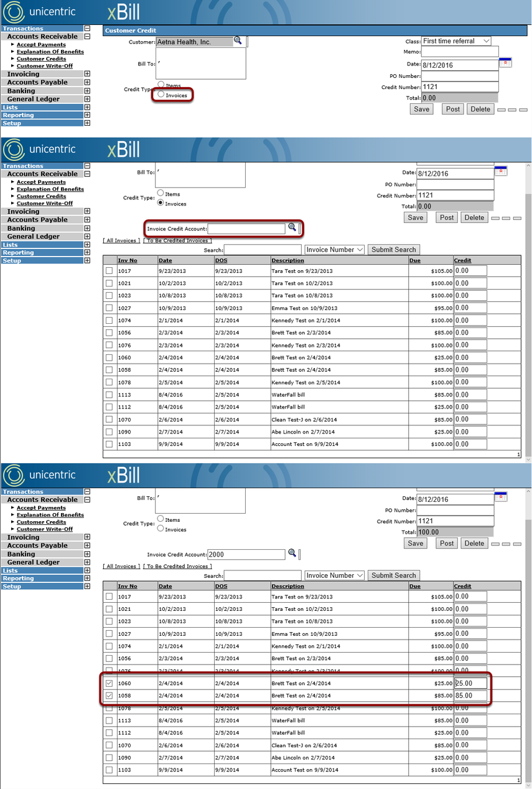Screen dimensions: 532x789
Task: Expand Setup plus box in sidebar beside Total 0.00 list
Action: 87,261
